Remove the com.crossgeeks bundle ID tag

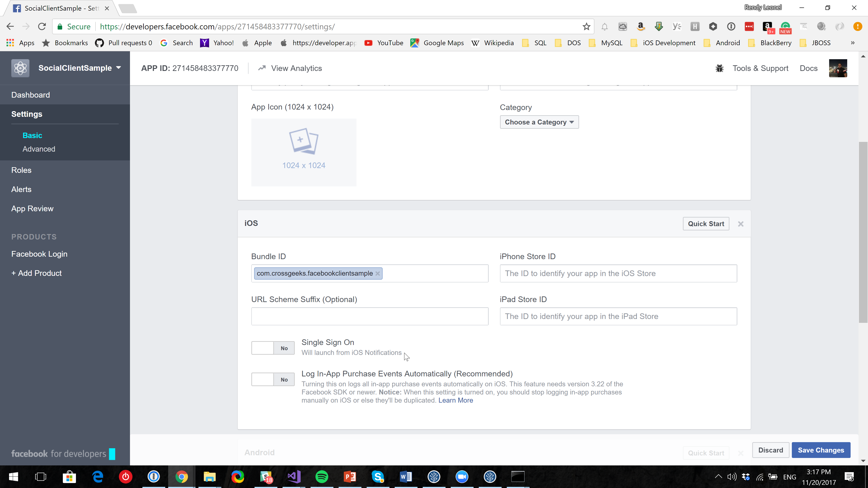[378, 273]
